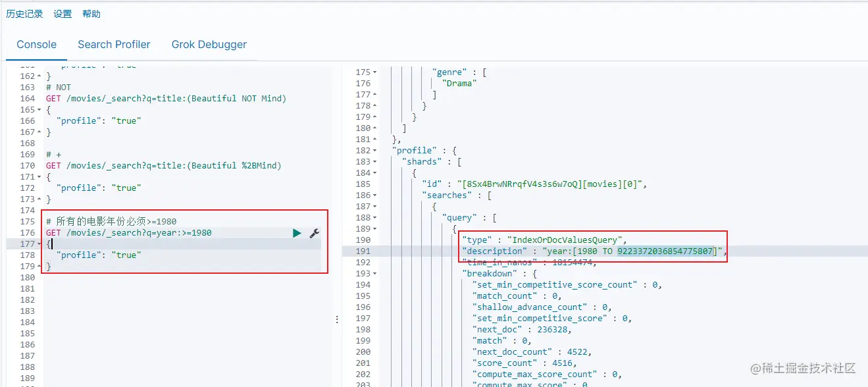Click "profile": "true" on editor line 178
The image size is (868, 387).
[x=99, y=255]
